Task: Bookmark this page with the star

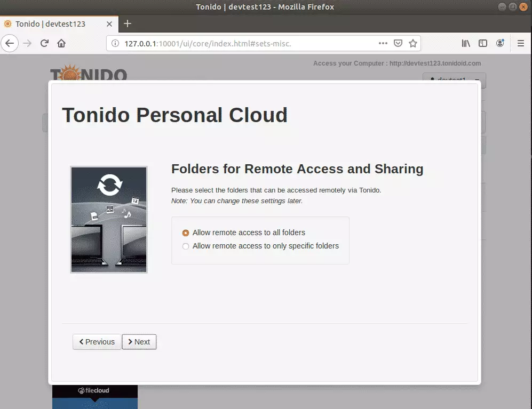Action: [x=413, y=43]
